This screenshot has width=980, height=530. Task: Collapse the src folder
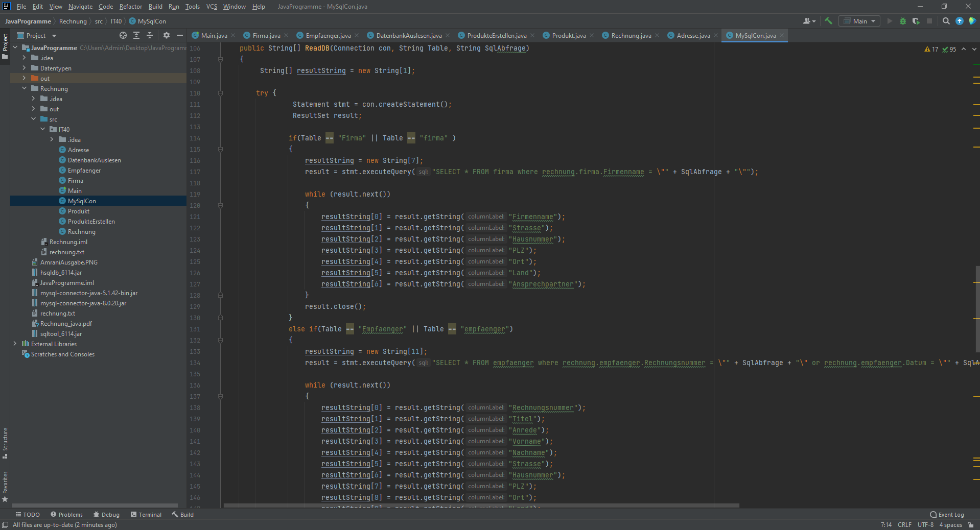33,119
